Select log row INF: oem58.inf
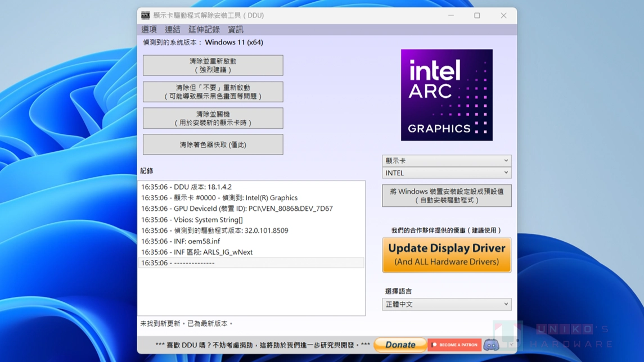The image size is (644, 362). (251, 241)
